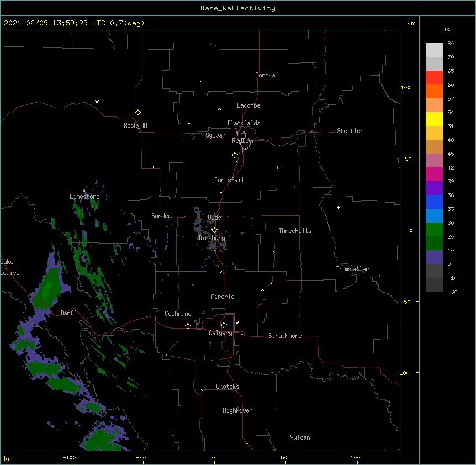Click the white asterisk marker east of Innisfail
476x465 pixels.
277,167
